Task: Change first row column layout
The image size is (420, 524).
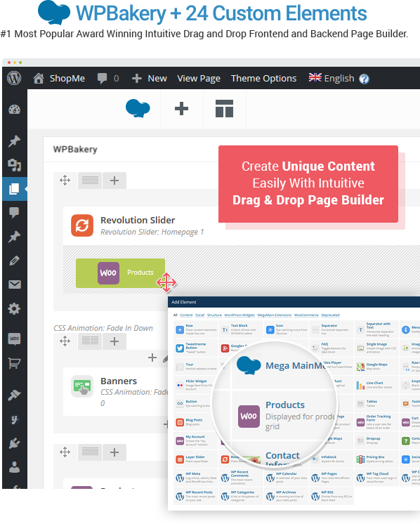Action: pos(90,181)
